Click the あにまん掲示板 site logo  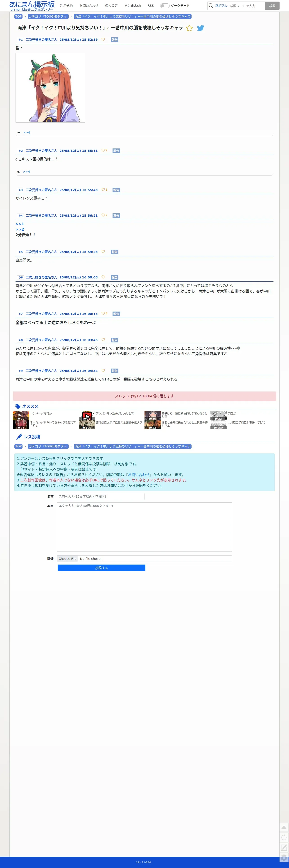32,6
